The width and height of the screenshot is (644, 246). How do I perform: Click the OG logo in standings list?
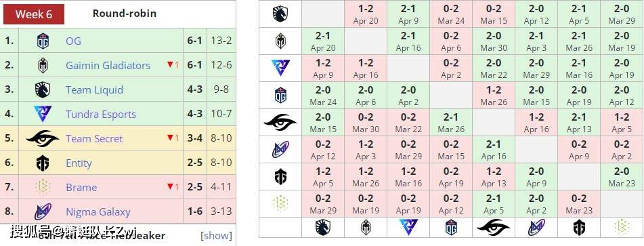click(43, 41)
